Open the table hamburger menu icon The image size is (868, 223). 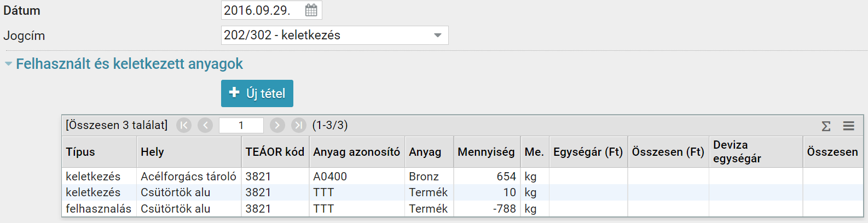[848, 126]
